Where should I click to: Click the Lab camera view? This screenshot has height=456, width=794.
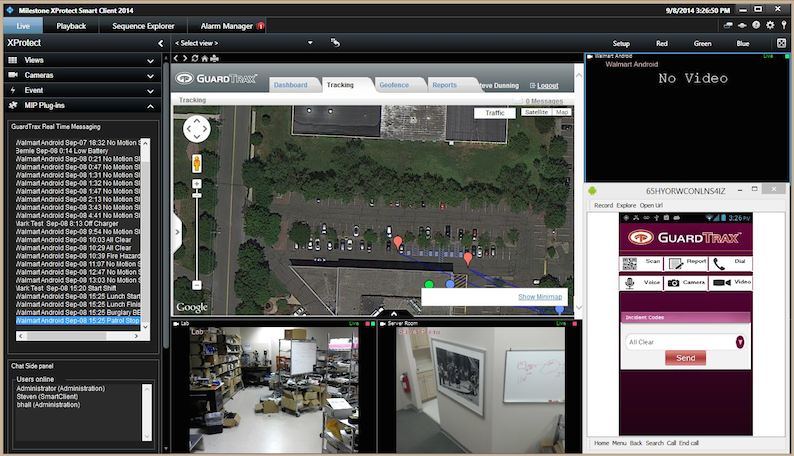tap(273, 389)
